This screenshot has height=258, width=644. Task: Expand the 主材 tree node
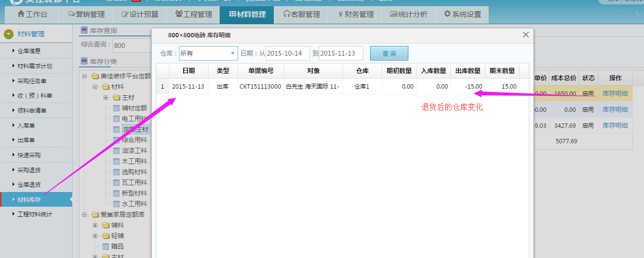pyautogui.click(x=105, y=98)
